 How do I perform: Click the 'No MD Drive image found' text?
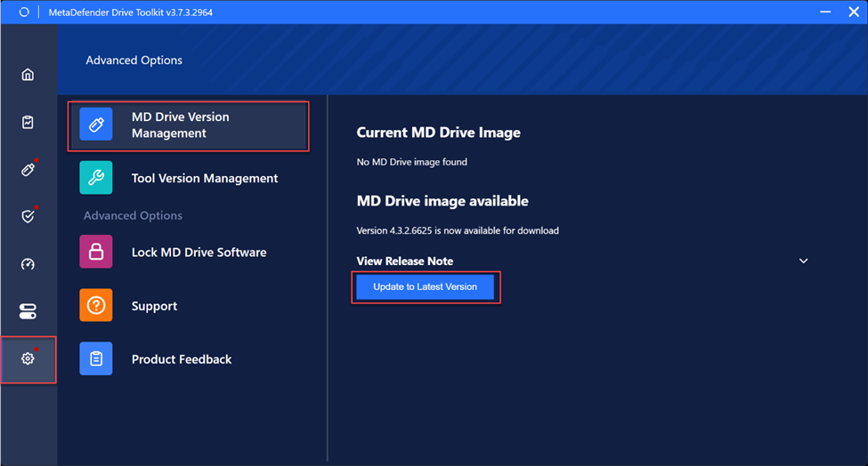pos(412,162)
